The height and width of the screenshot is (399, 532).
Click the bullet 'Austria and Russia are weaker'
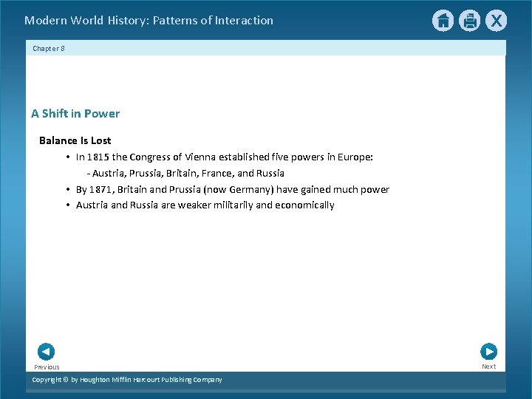coord(205,205)
